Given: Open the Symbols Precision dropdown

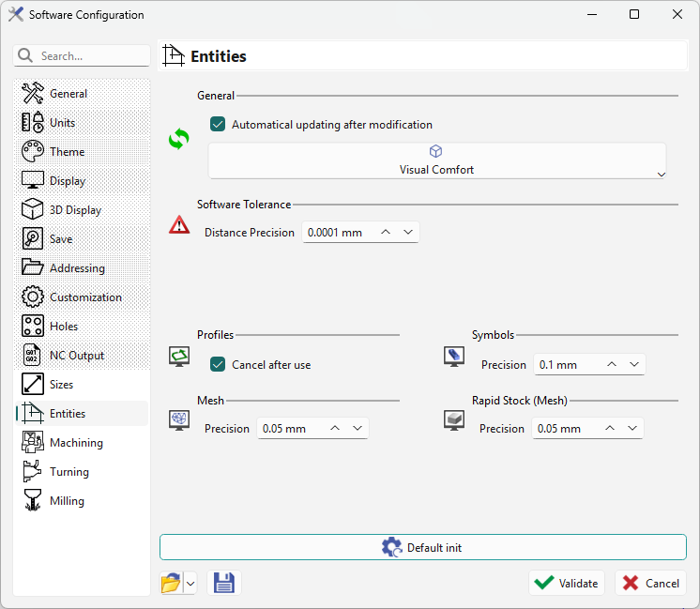Looking at the screenshot, I should point(634,365).
